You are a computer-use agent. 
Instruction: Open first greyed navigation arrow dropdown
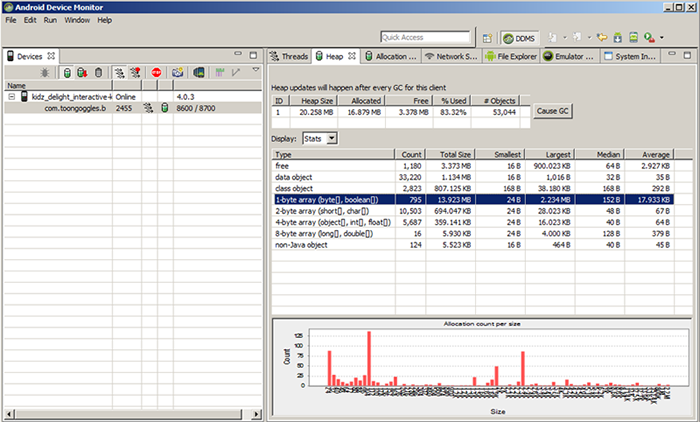(565, 38)
